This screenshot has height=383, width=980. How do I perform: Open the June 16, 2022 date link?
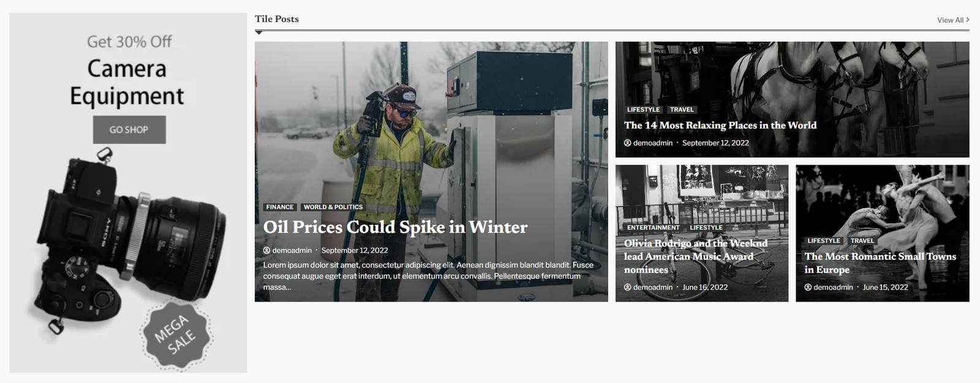pos(705,288)
